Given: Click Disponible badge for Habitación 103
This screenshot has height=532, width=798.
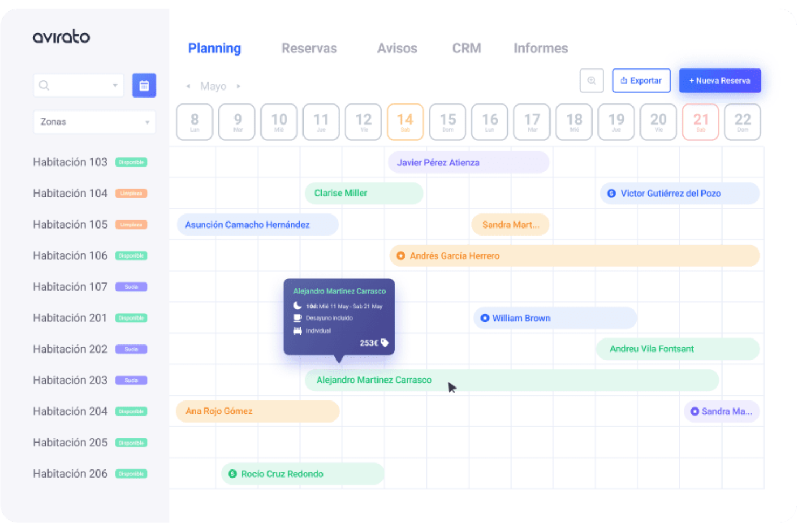Looking at the screenshot, I should point(131,162).
